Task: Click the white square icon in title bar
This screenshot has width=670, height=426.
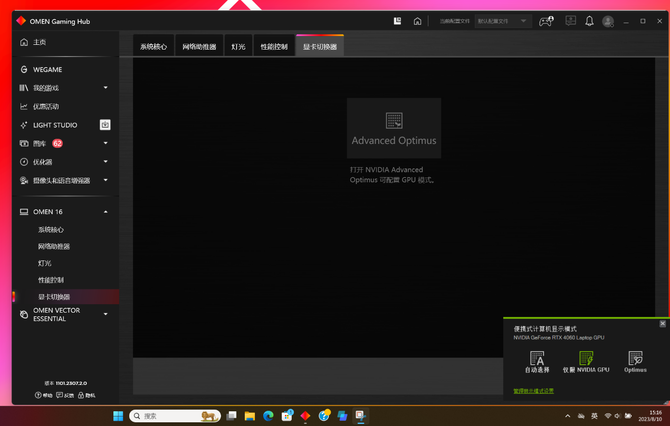Action: 397,21
